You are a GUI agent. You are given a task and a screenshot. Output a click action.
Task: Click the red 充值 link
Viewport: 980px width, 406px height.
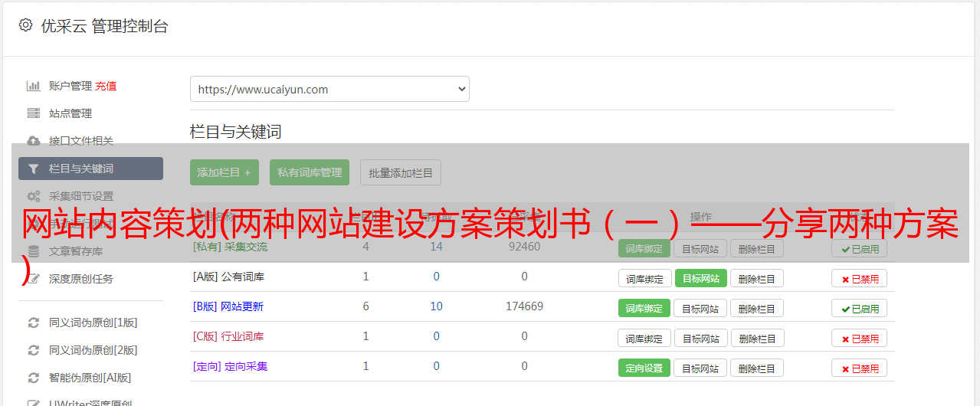[106, 86]
